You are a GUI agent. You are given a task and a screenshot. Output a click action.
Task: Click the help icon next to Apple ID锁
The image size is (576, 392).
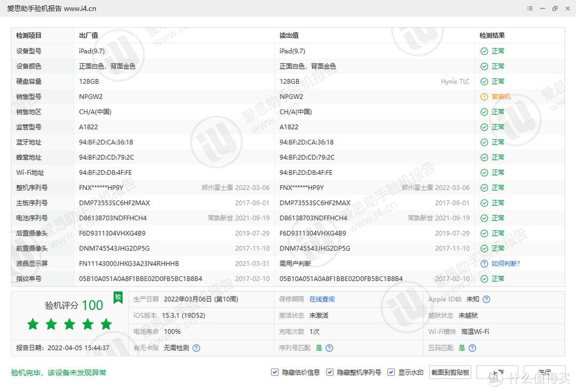(486, 299)
